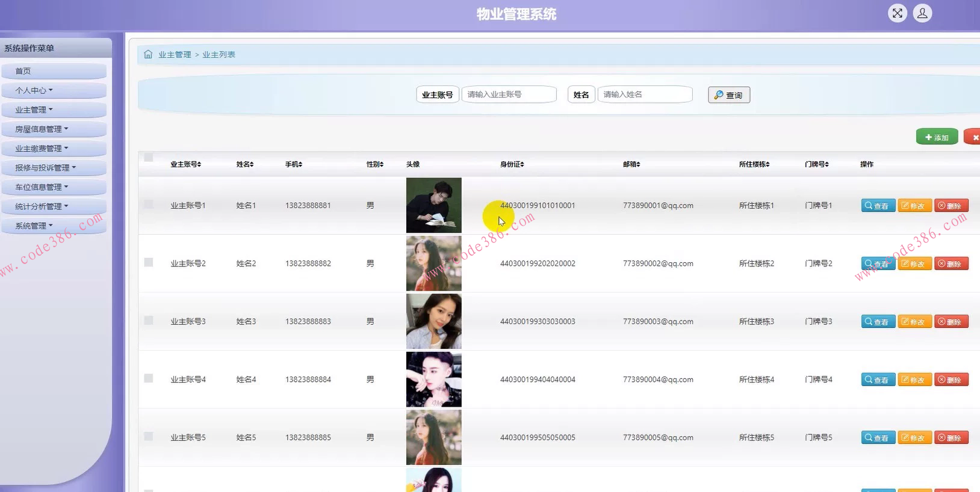The height and width of the screenshot is (492, 980).
Task: Toggle fullscreen via the expand icon
Action: [897, 13]
